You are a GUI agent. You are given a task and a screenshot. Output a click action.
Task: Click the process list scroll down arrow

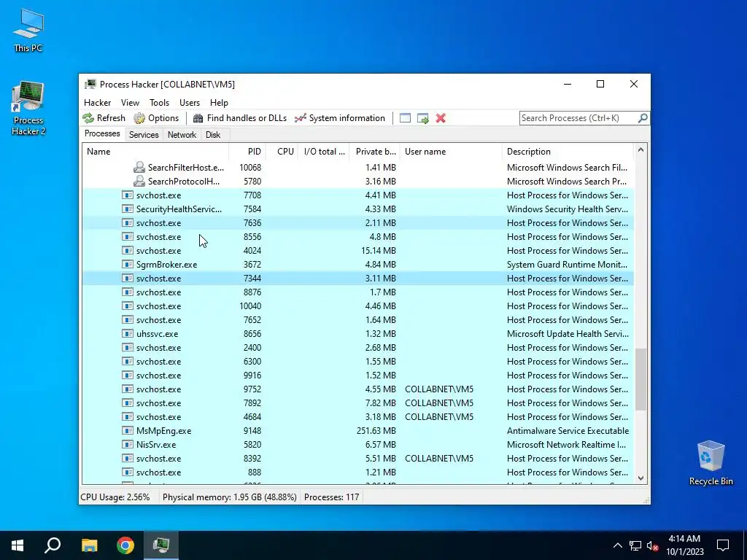coord(640,478)
